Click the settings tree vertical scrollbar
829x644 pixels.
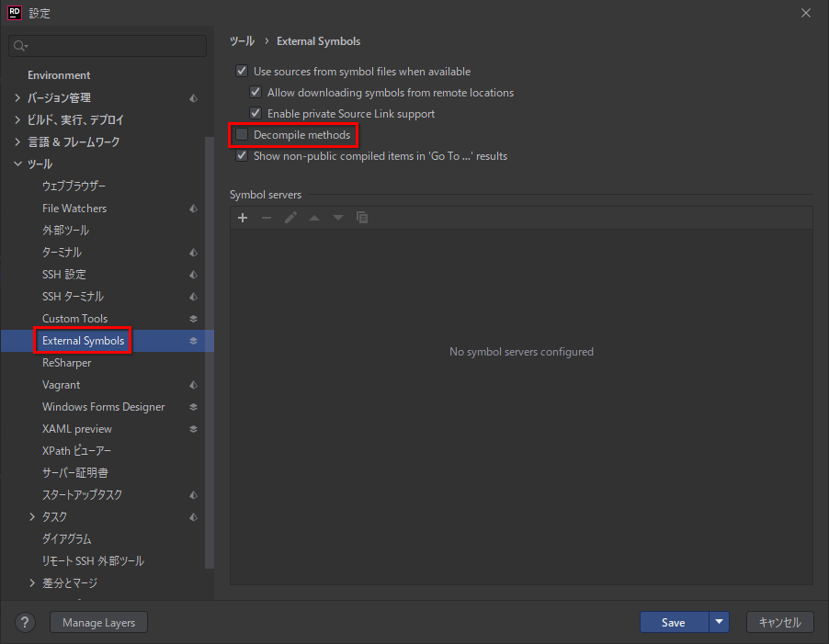click(x=210, y=352)
